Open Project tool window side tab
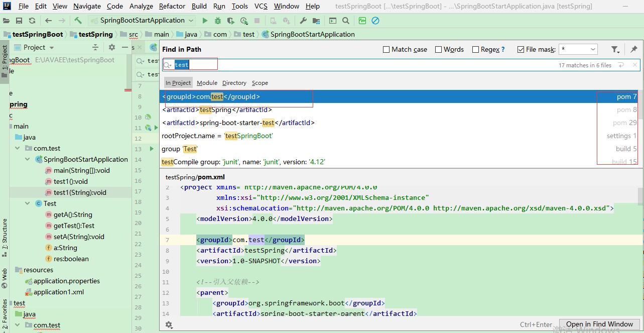The height and width of the screenshot is (333, 644). (x=5, y=61)
